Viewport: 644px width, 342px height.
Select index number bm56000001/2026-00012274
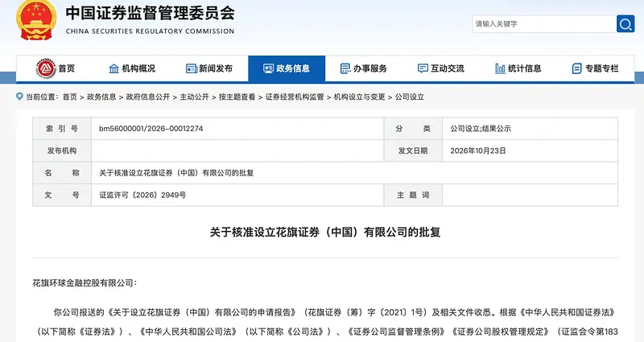[151, 129]
